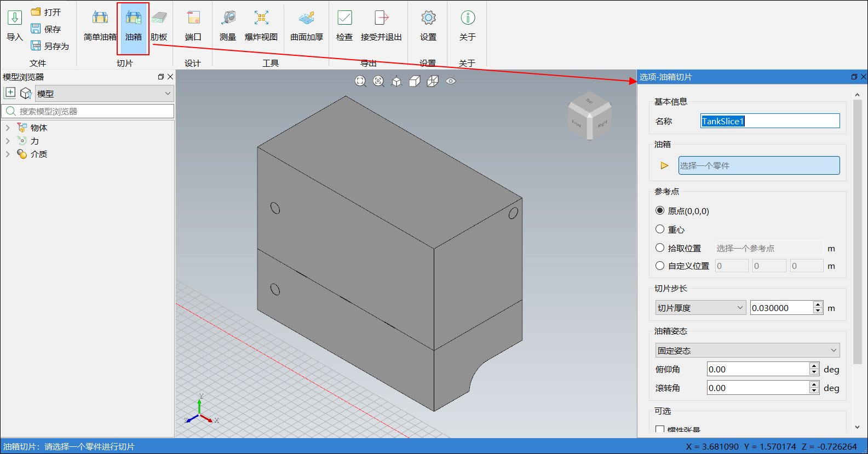Image resolution: width=868 pixels, height=454 pixels.
Task: Tick the checkbox under the 可选 section
Action: coord(660,429)
